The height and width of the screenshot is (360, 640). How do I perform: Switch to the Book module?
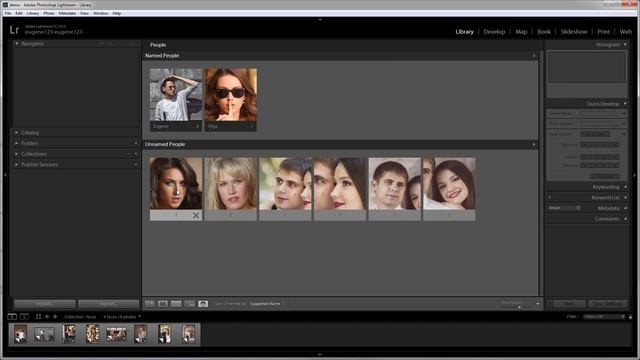coord(544,32)
